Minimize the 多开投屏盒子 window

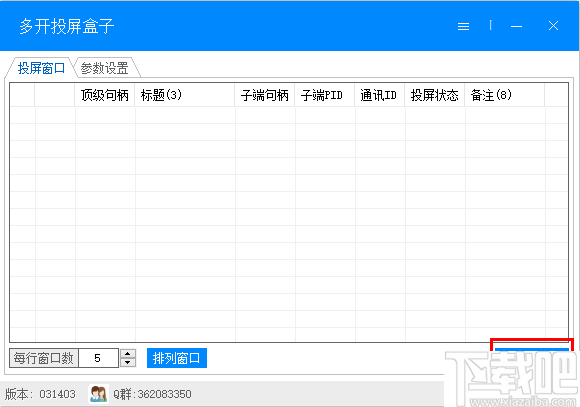tap(516, 26)
